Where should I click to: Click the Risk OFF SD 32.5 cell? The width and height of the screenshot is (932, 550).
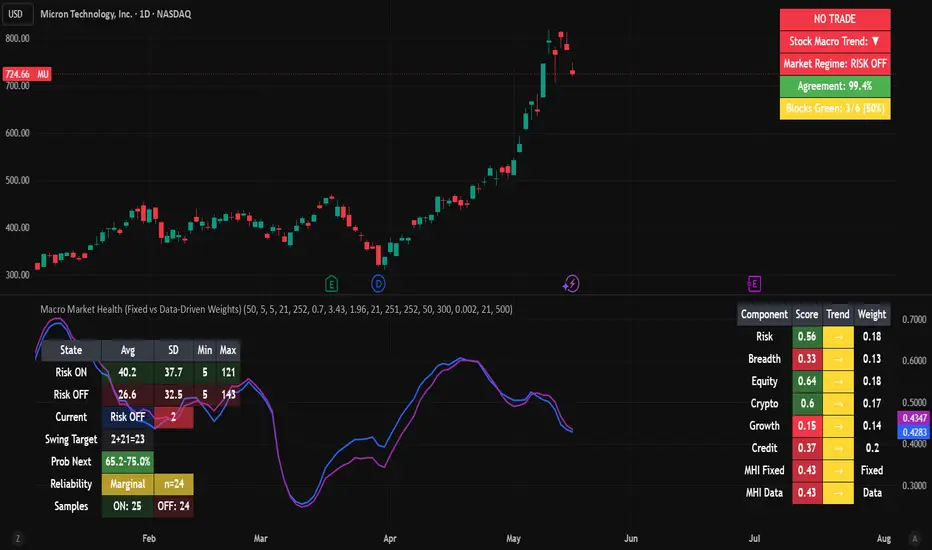pyautogui.click(x=174, y=395)
